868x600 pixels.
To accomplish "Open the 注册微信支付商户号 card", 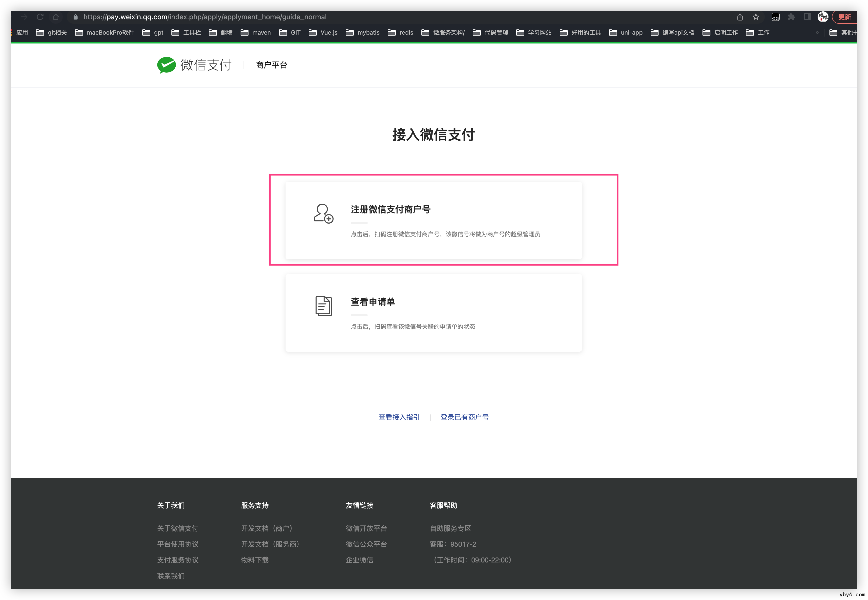I will coord(434,220).
